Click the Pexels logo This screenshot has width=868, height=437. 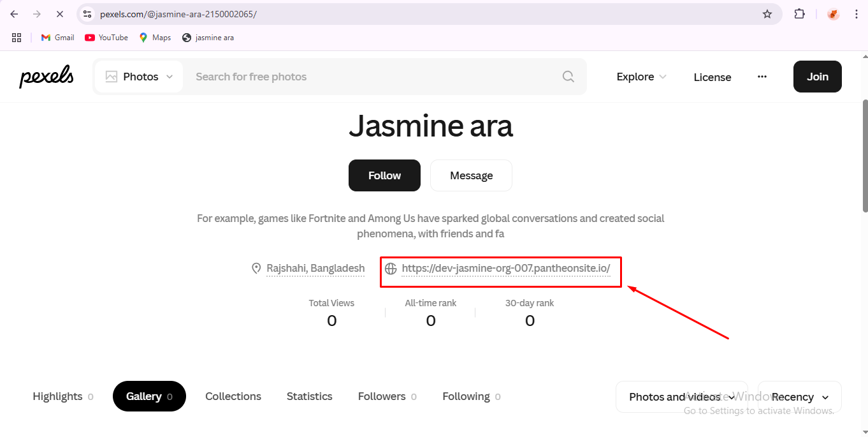pos(46,77)
